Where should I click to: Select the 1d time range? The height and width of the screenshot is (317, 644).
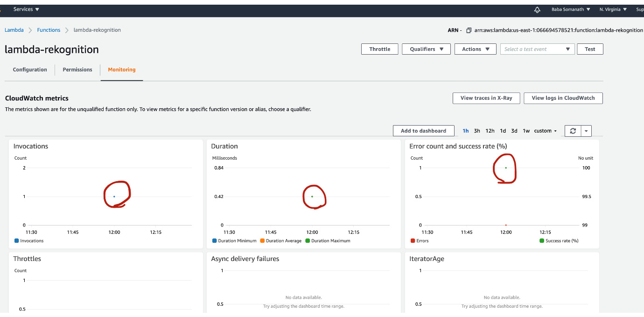pos(503,131)
